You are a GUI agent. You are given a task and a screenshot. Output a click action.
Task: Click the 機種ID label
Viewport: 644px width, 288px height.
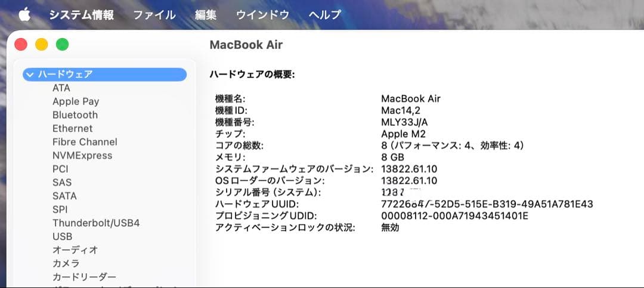pyautogui.click(x=231, y=110)
